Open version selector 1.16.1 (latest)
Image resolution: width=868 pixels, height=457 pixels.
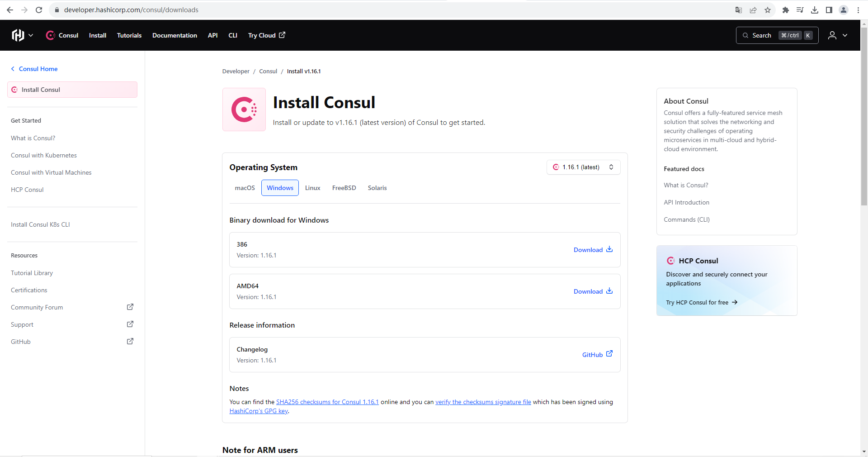pos(583,167)
